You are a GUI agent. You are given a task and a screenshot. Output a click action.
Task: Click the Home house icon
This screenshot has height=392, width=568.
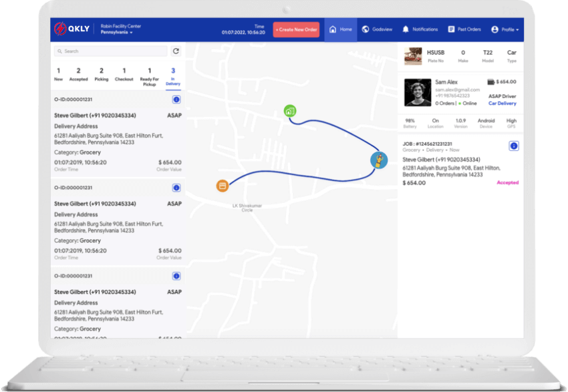pyautogui.click(x=333, y=29)
